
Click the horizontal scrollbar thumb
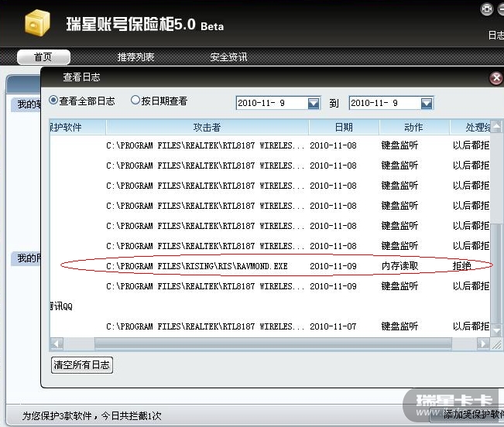273,344
